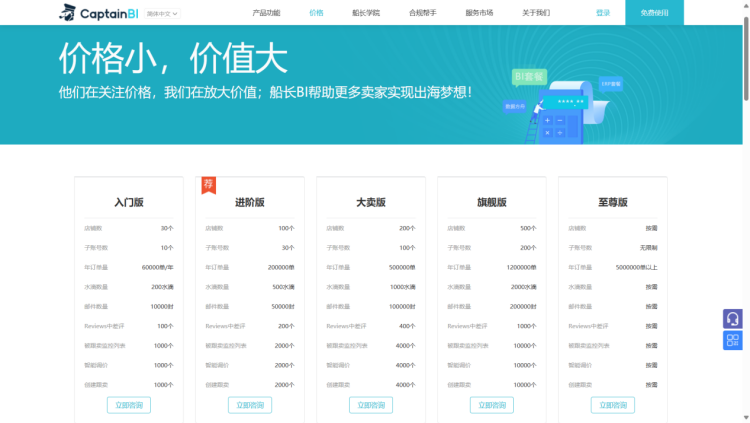
Task: Go to 船长学院 in navigation
Action: (367, 13)
